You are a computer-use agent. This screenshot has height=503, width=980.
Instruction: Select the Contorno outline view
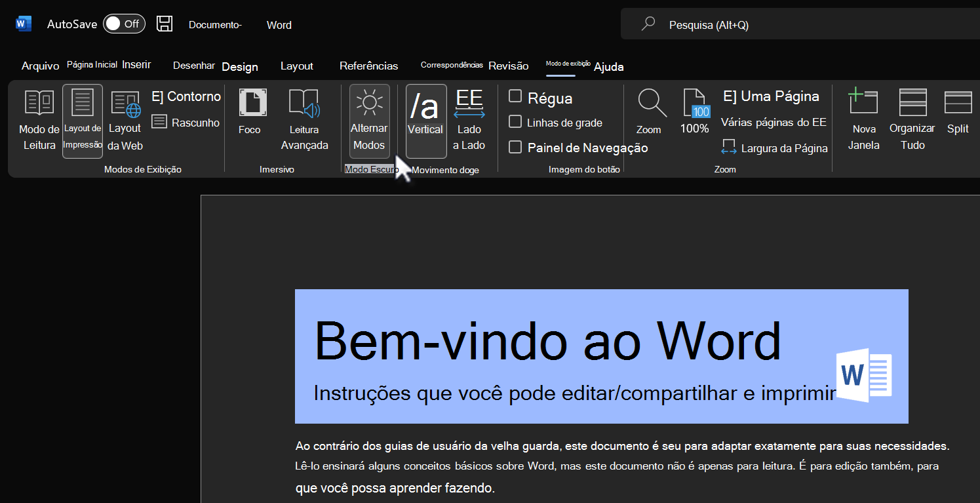[186, 96]
